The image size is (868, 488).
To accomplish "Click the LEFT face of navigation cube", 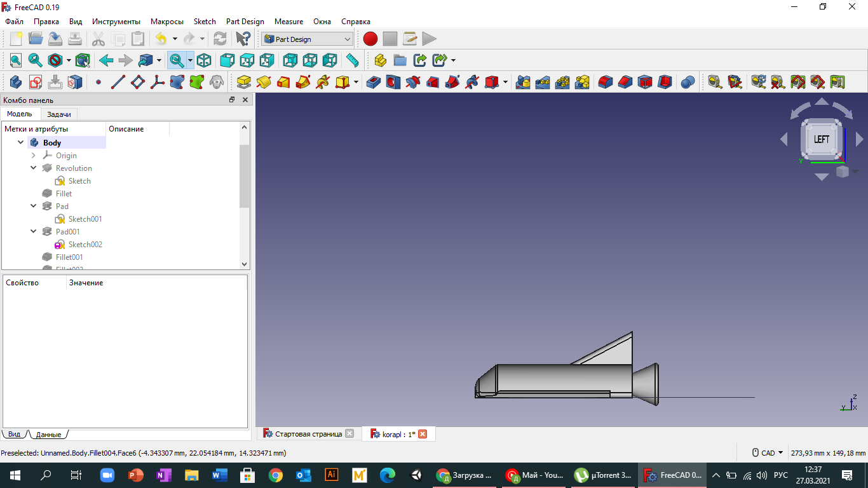I will click(822, 139).
